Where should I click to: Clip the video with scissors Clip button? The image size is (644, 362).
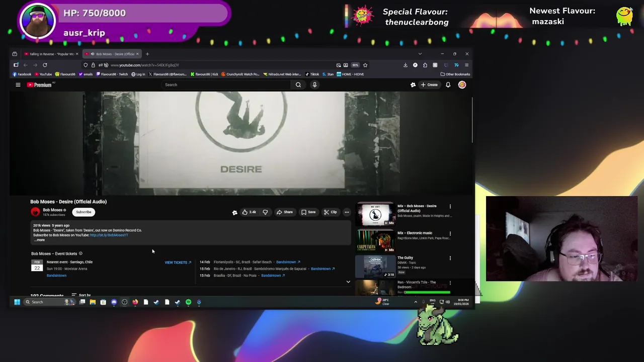pyautogui.click(x=331, y=212)
